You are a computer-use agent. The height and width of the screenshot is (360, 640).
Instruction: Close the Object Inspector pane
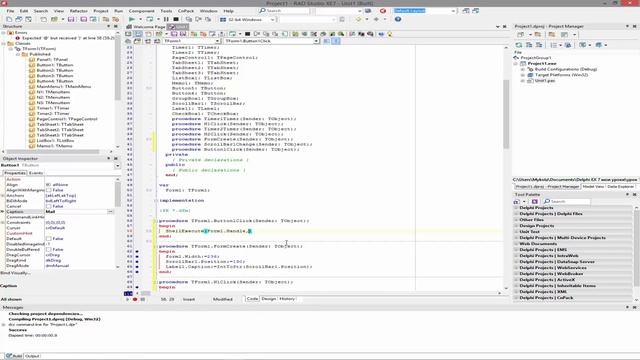[x=116, y=158]
